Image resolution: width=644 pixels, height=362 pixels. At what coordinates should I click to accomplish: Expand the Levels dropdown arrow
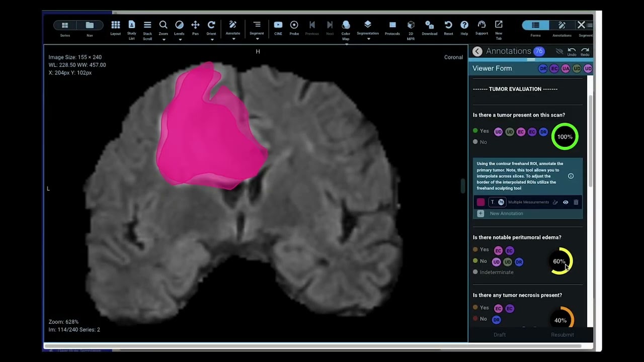pyautogui.click(x=179, y=40)
